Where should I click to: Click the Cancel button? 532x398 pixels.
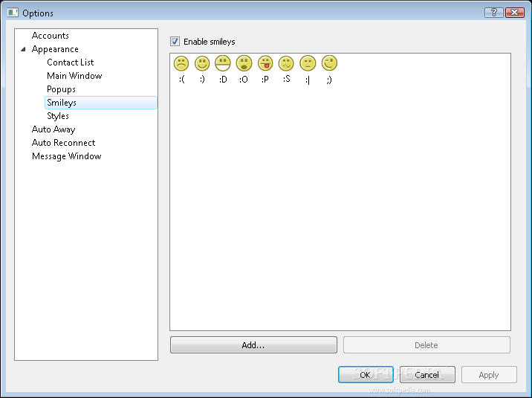427,375
